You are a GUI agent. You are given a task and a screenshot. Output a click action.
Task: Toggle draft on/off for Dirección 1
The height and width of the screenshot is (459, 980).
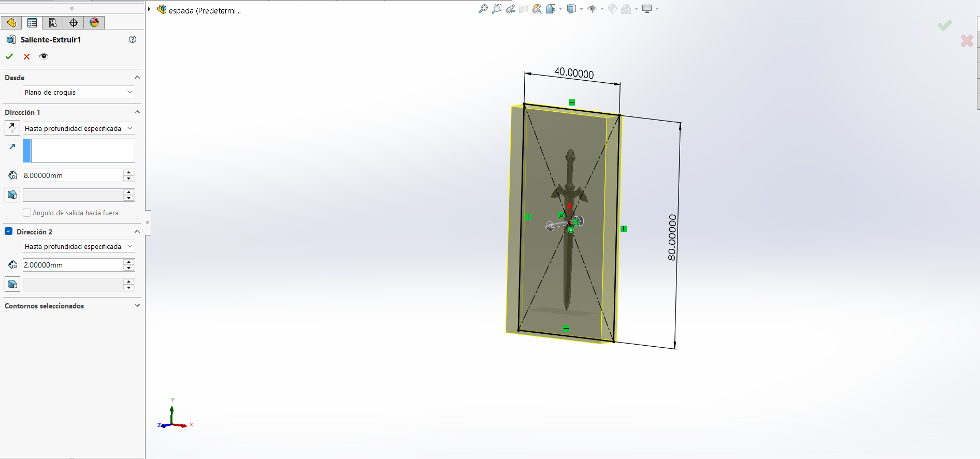click(x=12, y=195)
